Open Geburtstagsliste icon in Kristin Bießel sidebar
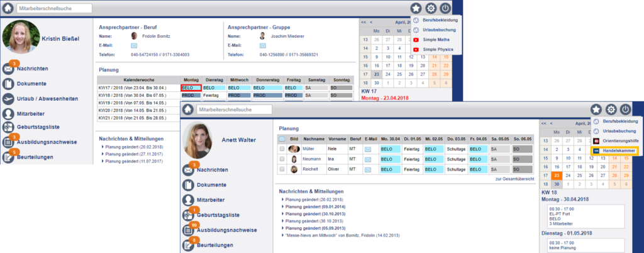The image size is (644, 253). 8,127
